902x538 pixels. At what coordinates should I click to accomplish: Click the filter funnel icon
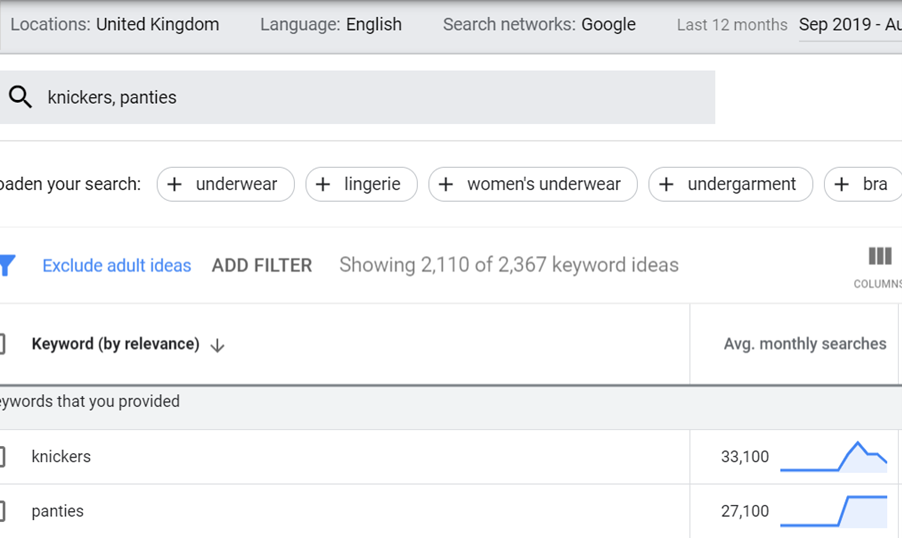(x=7, y=265)
